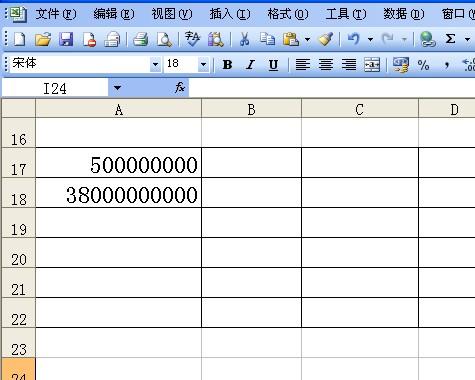This screenshot has height=380, width=475.
Task: Open the 插入(I) menu
Action: (230, 14)
